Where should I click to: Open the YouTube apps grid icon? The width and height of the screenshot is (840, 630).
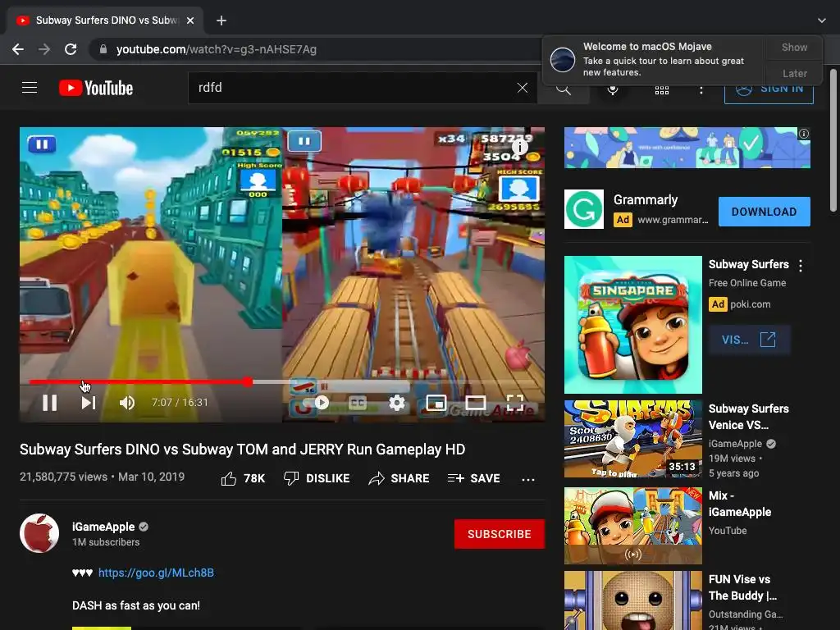tap(662, 90)
